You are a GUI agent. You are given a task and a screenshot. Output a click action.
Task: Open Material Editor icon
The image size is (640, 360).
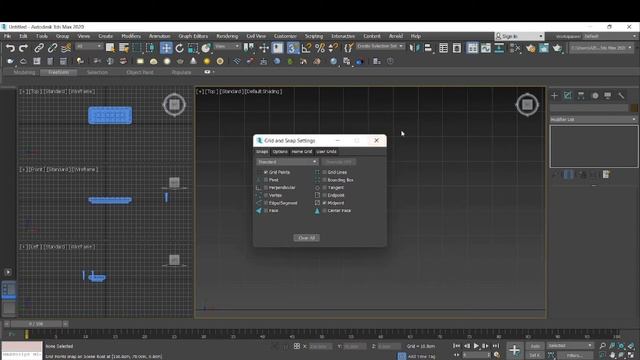click(x=515, y=48)
